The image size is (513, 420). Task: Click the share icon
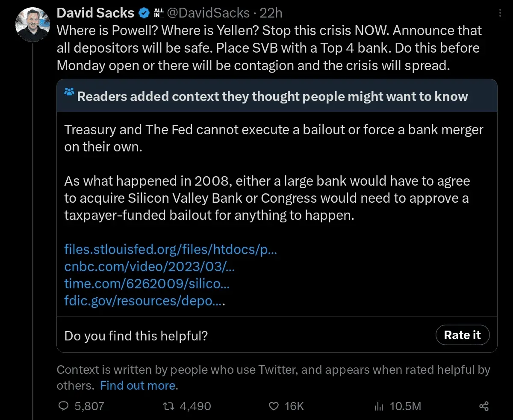[484, 406]
